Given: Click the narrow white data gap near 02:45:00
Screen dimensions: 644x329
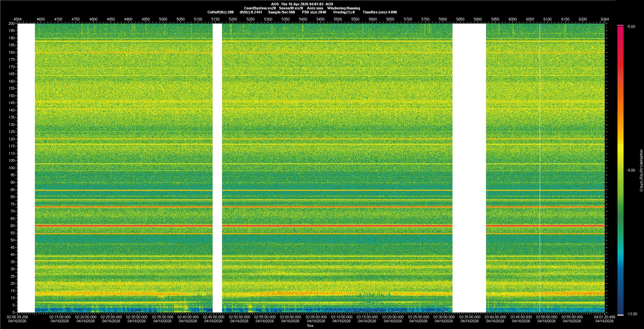Looking at the screenshot, I should 217,168.
